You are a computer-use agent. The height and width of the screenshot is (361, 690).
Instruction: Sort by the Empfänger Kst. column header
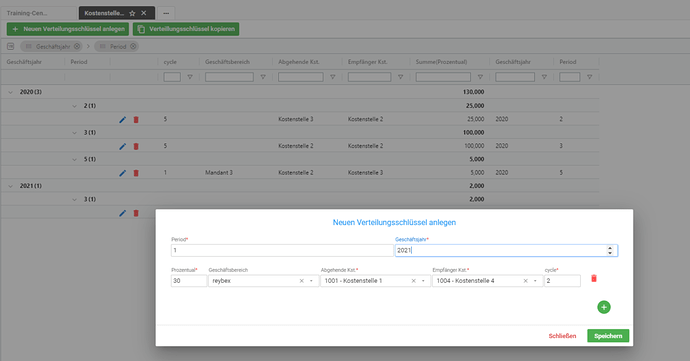coord(368,62)
